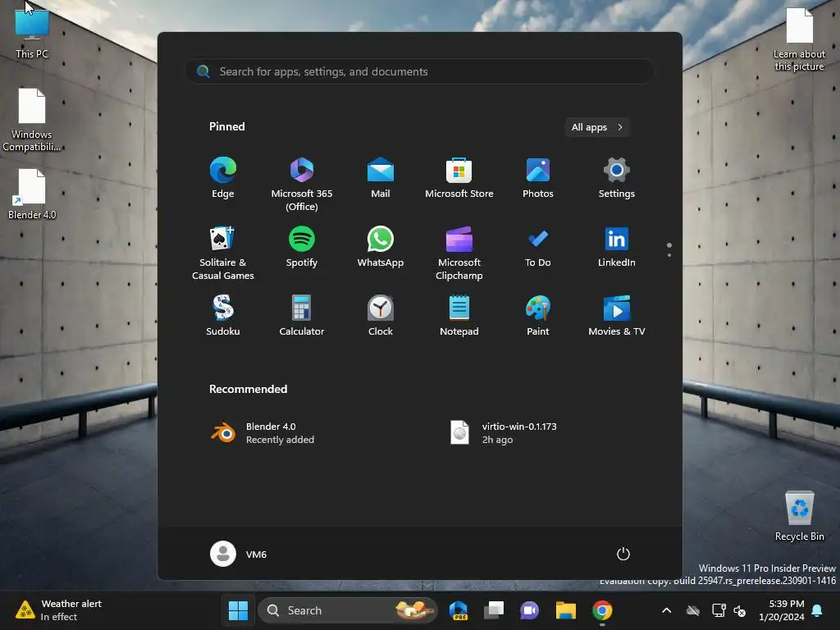Show hidden system tray icons

(x=666, y=610)
